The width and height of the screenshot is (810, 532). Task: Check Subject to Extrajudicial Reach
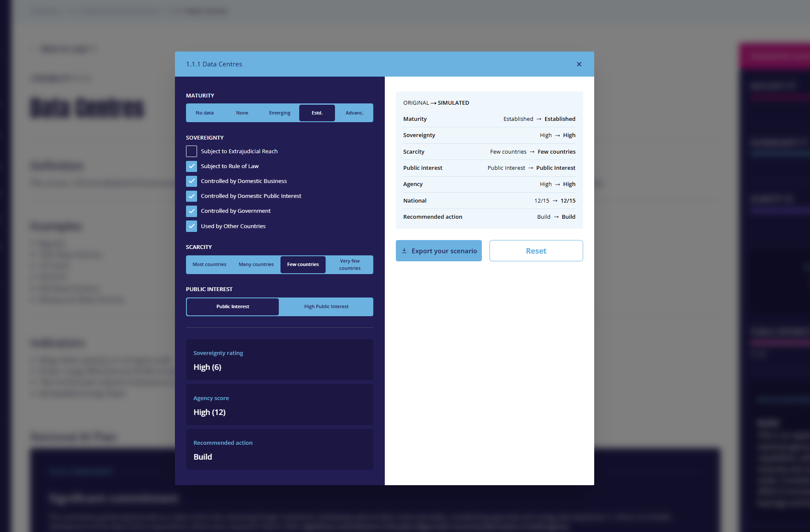pos(192,151)
